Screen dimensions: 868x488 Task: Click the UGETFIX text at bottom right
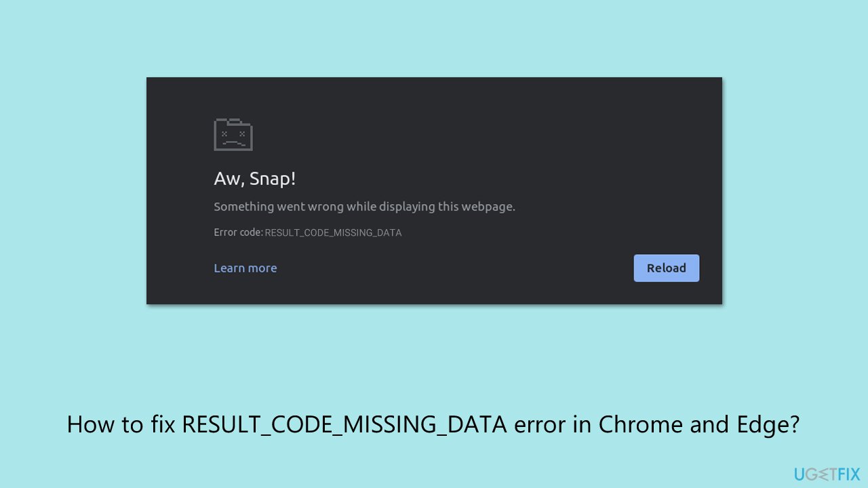pos(827,474)
